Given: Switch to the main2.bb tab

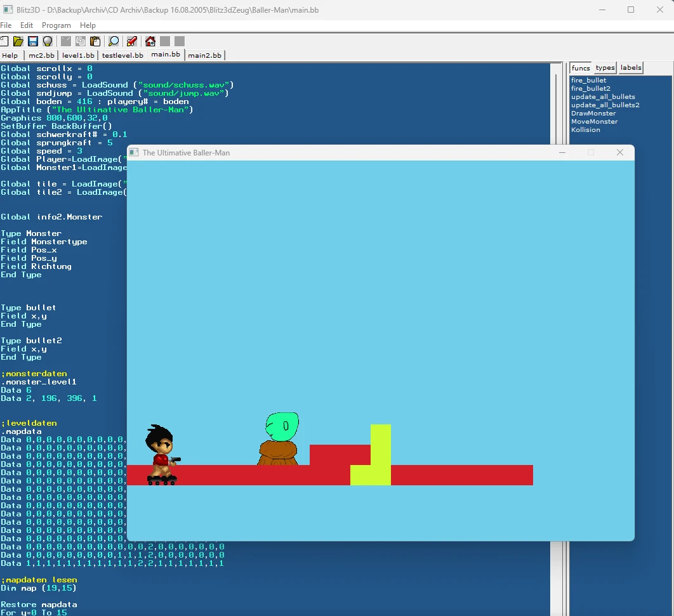Looking at the screenshot, I should 204,55.
